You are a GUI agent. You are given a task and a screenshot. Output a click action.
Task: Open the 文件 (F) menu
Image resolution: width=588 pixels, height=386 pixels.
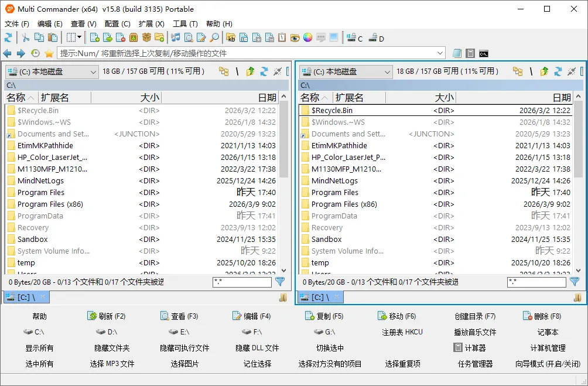click(17, 23)
